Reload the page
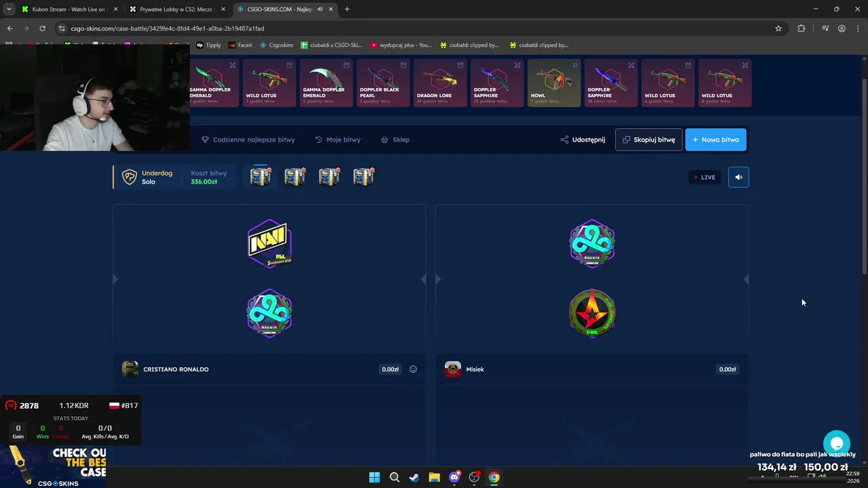The height and width of the screenshot is (488, 868). click(x=42, y=28)
